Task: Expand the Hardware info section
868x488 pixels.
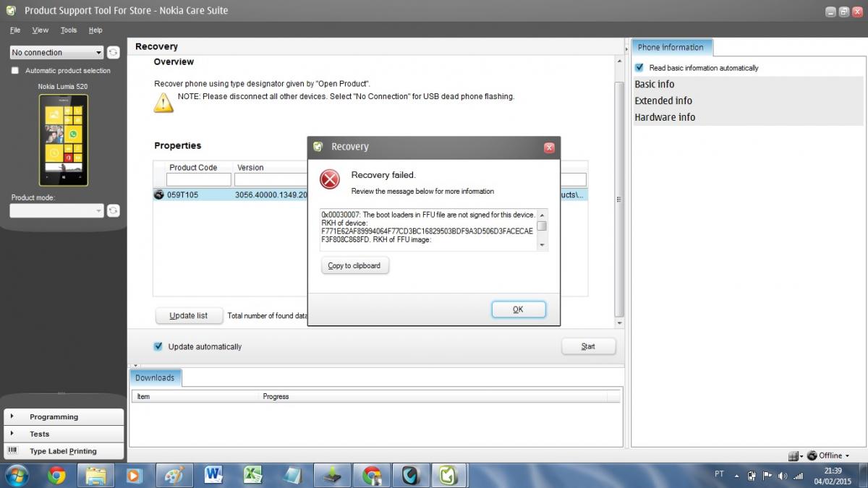Action: pyautogui.click(x=749, y=117)
